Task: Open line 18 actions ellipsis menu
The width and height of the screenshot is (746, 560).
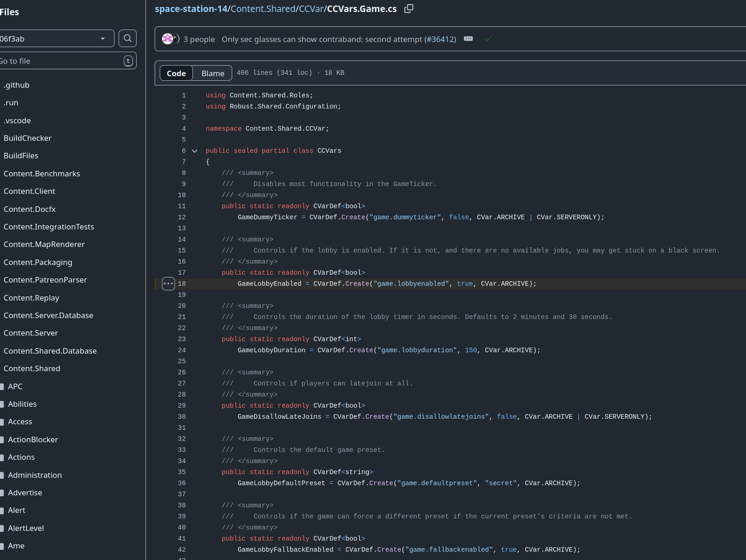Action: pos(168,283)
